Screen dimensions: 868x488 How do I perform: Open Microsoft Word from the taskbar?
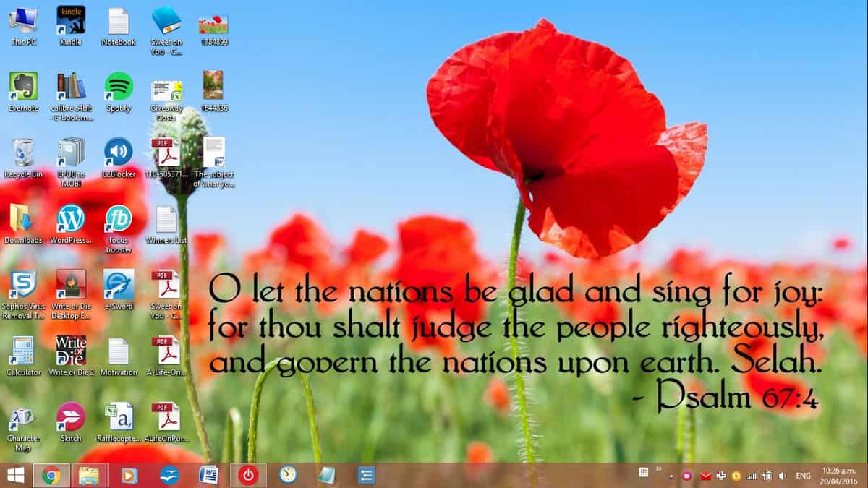pos(208,475)
